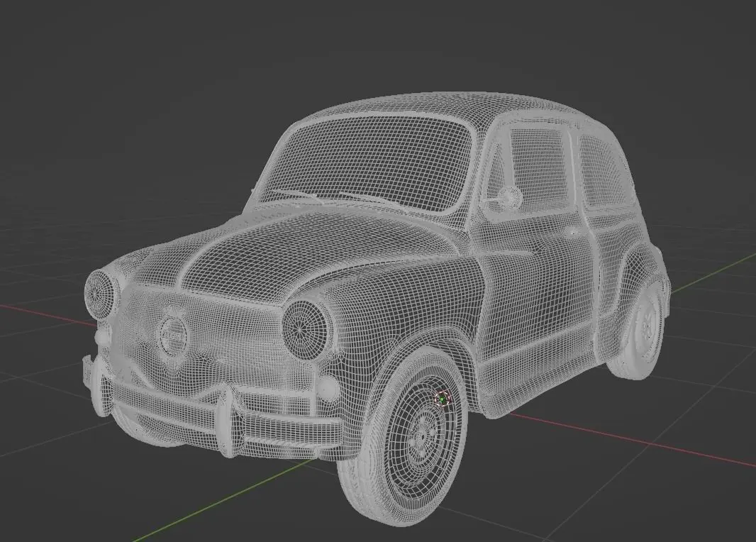Select the small turn signal below the near headlight
The height and width of the screenshot is (542, 756).
tap(328, 389)
